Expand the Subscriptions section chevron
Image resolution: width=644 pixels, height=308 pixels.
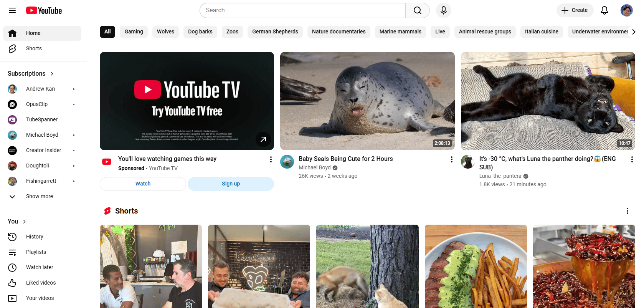(x=52, y=74)
